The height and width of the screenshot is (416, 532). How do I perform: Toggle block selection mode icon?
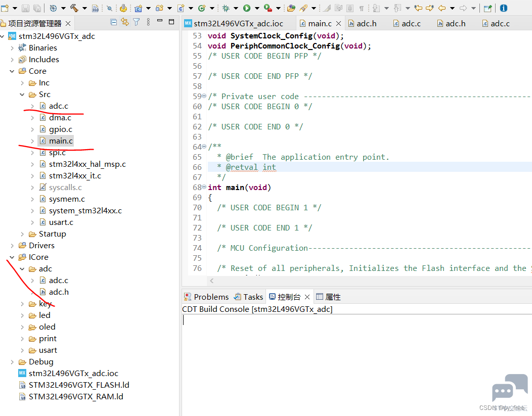tap(350, 8)
